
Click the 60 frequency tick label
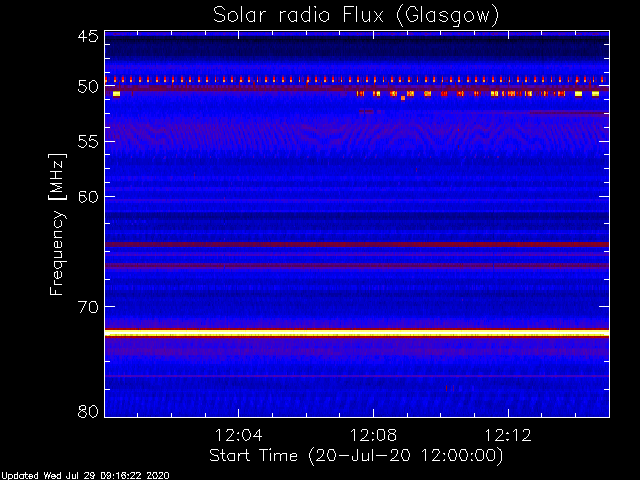coord(88,197)
